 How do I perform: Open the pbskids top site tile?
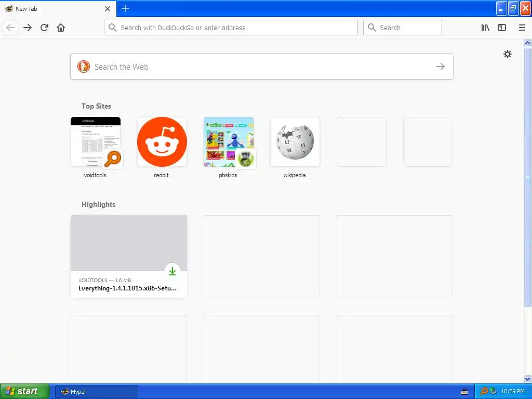pos(229,142)
